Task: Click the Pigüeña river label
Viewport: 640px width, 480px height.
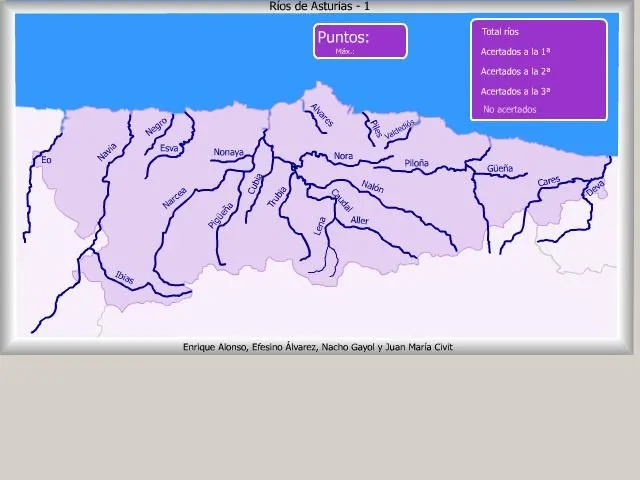Action: click(221, 216)
